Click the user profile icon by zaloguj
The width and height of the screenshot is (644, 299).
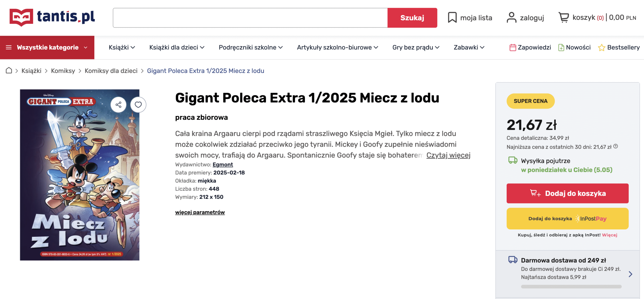click(511, 18)
